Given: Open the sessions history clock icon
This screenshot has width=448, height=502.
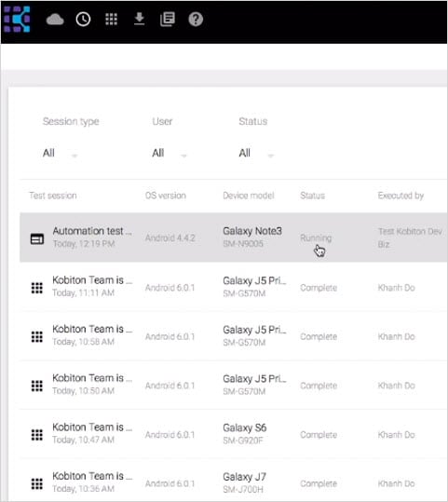Looking at the screenshot, I should (x=83, y=20).
